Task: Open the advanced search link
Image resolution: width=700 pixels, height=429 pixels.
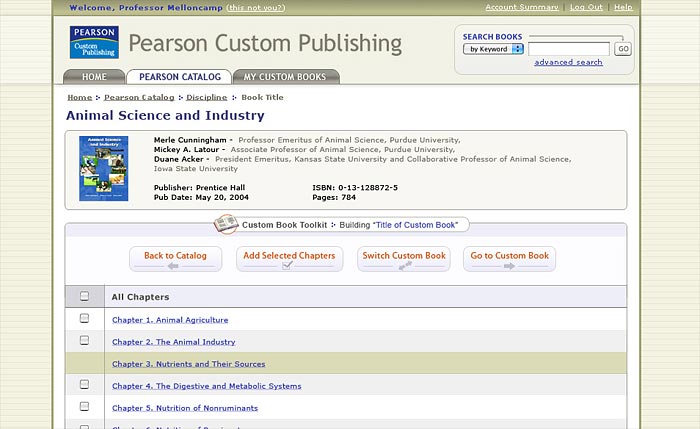Action: (568, 62)
